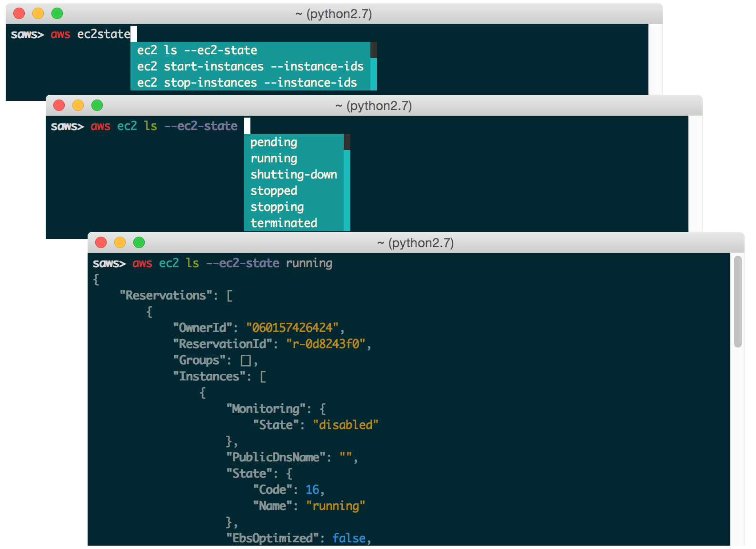The image size is (756, 549).
Task: Click the title of the middle terminal window
Action: point(374,106)
